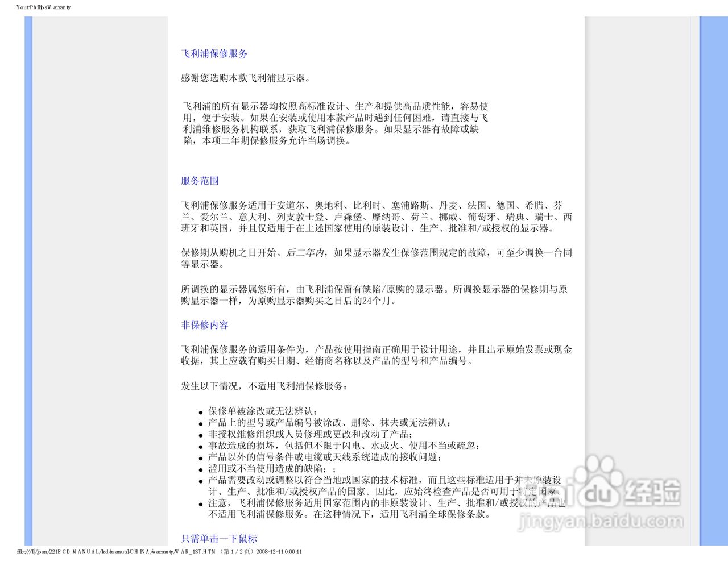Open the 非保修内容 section link

[x=205, y=325]
